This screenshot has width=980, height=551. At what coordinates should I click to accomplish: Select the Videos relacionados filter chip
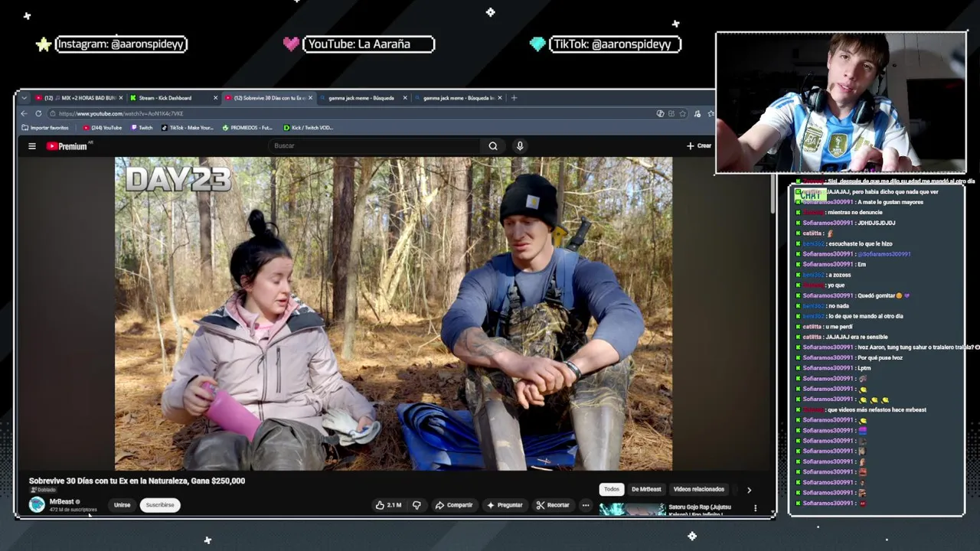[698, 489]
